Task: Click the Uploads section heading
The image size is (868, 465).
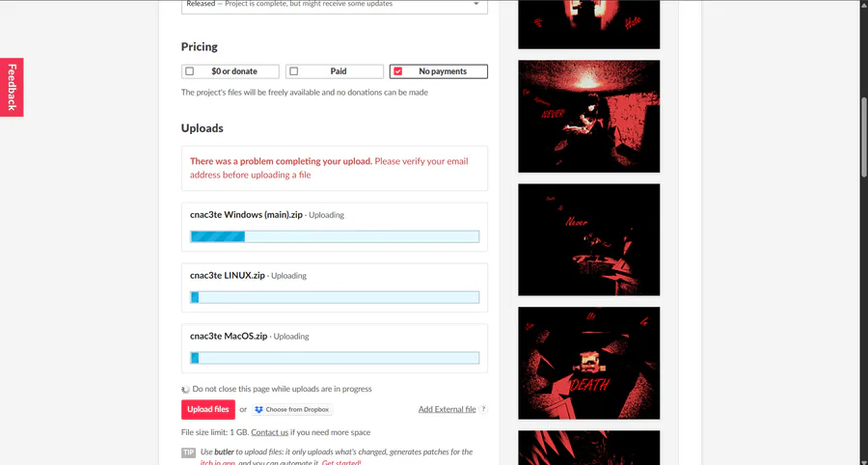Action: (x=203, y=128)
